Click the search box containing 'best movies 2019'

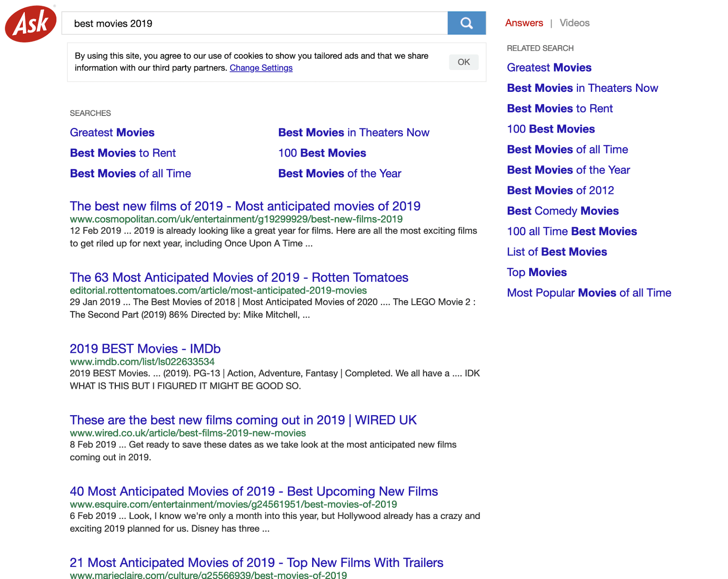pyautogui.click(x=254, y=24)
